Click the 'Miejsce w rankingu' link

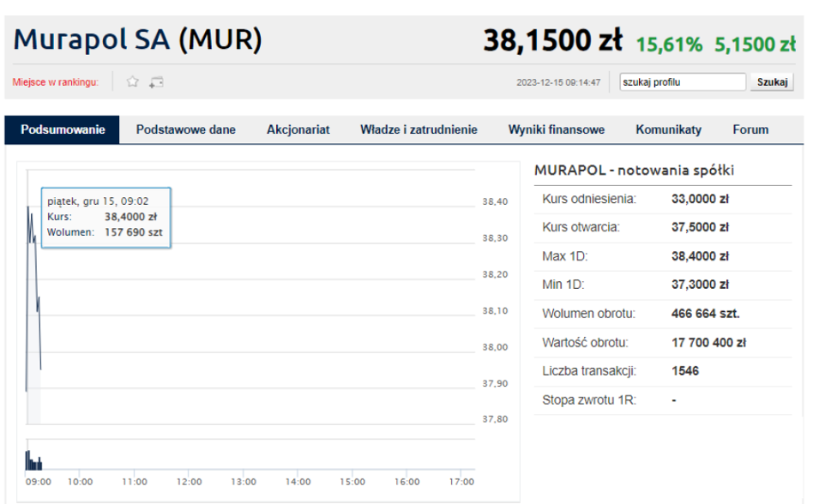(x=56, y=82)
